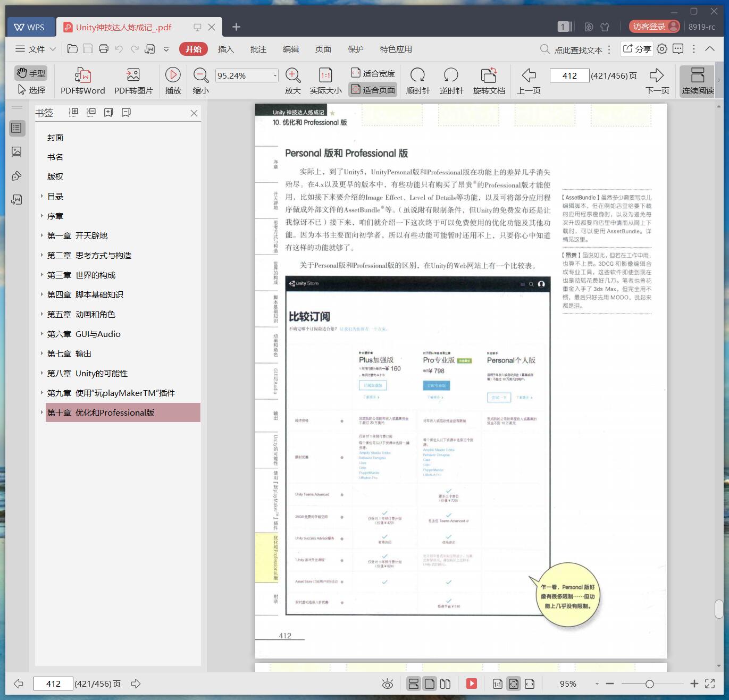Toggle 1:1 actual size in status bar
Image resolution: width=729 pixels, height=700 pixels.
pos(498,684)
